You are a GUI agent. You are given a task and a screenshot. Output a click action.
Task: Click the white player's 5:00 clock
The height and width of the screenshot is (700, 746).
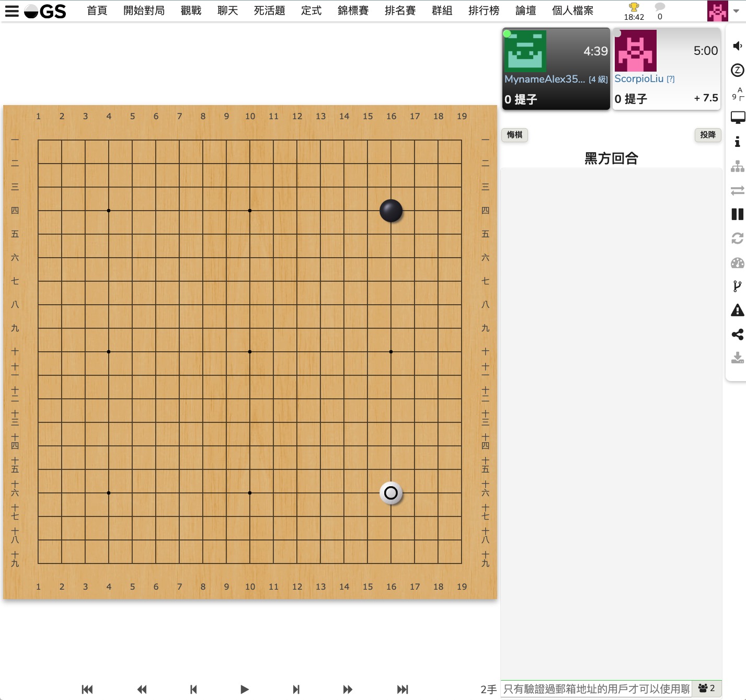[706, 51]
